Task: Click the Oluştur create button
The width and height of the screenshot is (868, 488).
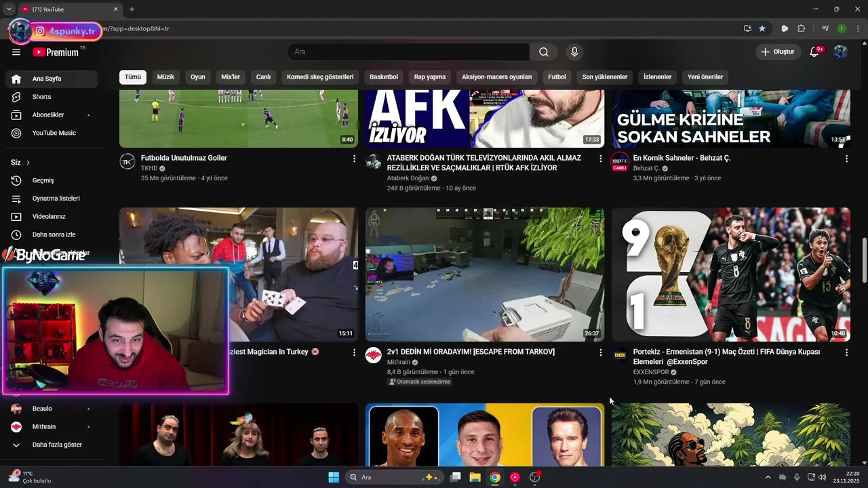Action: [x=778, y=52]
